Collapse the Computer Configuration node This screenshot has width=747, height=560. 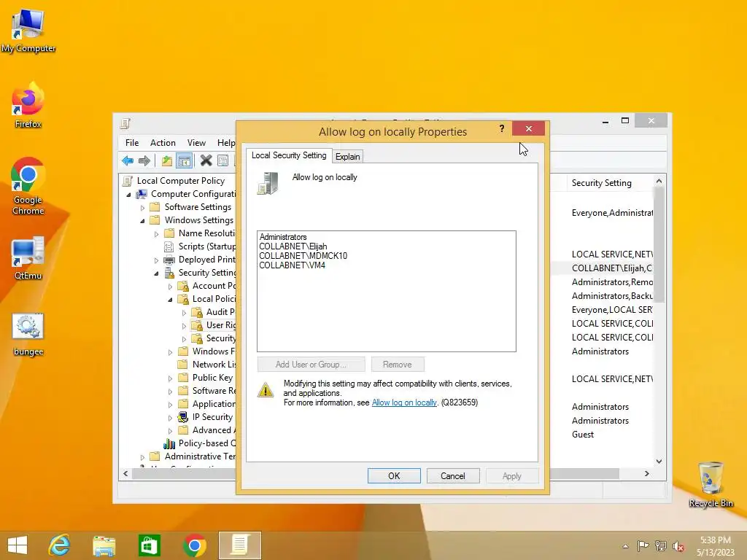(128, 194)
